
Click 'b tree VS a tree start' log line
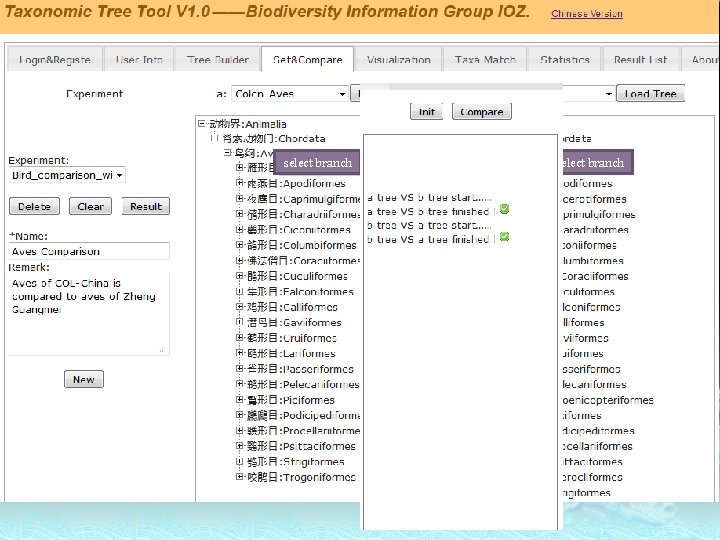point(429,225)
